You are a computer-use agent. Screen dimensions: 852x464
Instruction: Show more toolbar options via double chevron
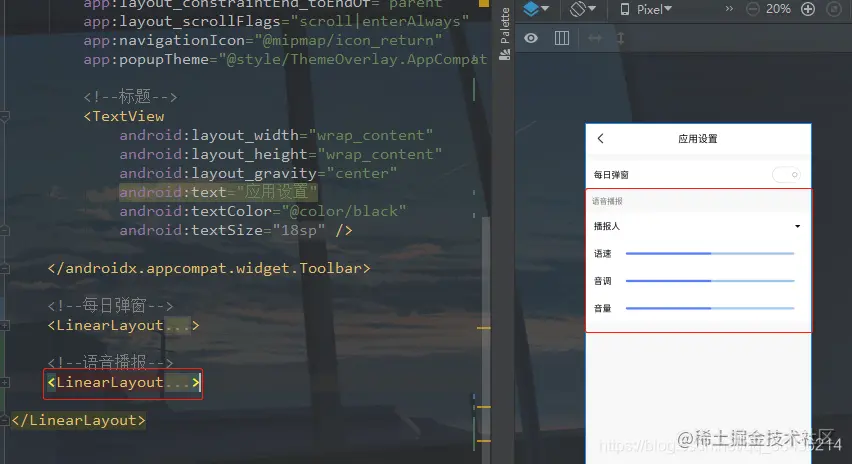pyautogui.click(x=729, y=9)
